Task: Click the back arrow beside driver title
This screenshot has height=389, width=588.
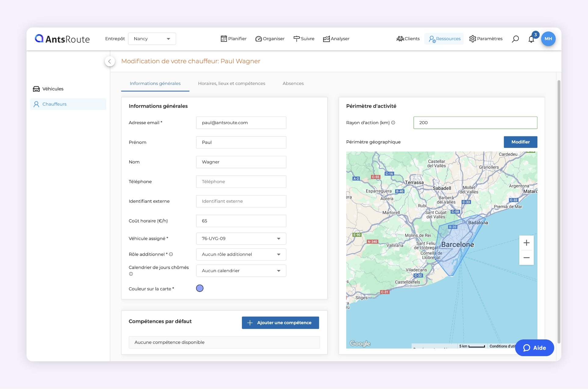Action: [x=110, y=61]
